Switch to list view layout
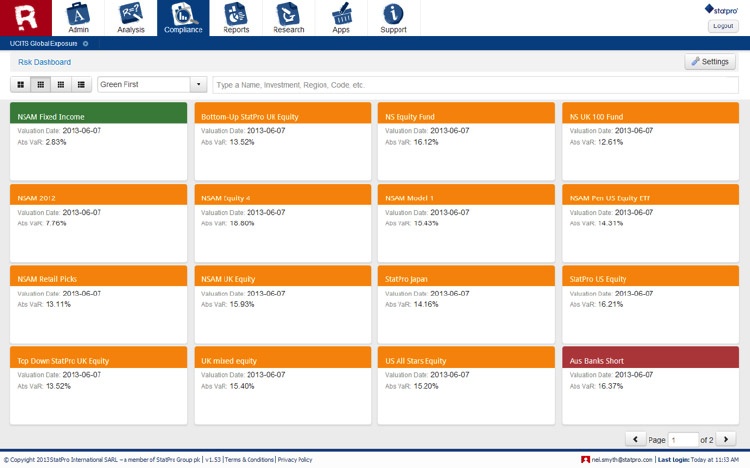Image resolution: width=750 pixels, height=468 pixels. pos(81,85)
